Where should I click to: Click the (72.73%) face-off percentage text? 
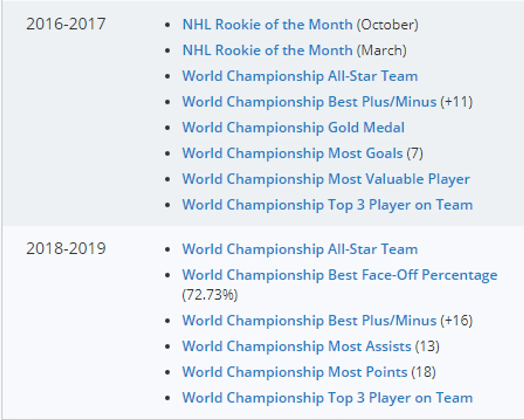point(210,295)
